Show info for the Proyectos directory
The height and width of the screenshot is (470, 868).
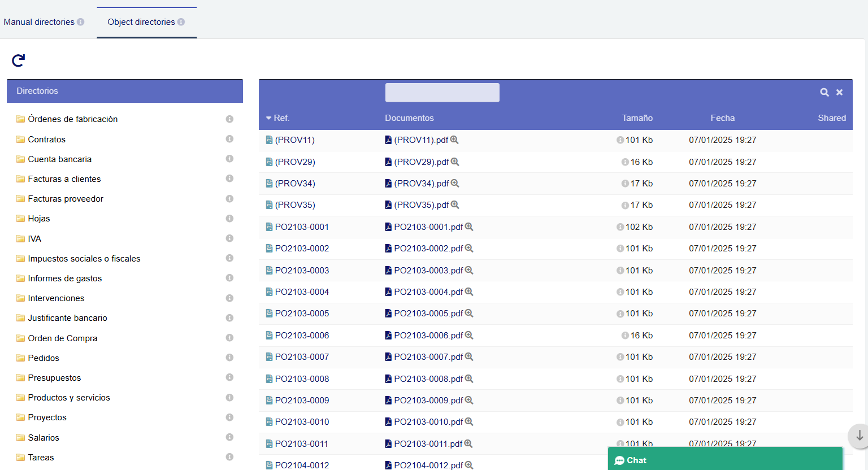(229, 417)
